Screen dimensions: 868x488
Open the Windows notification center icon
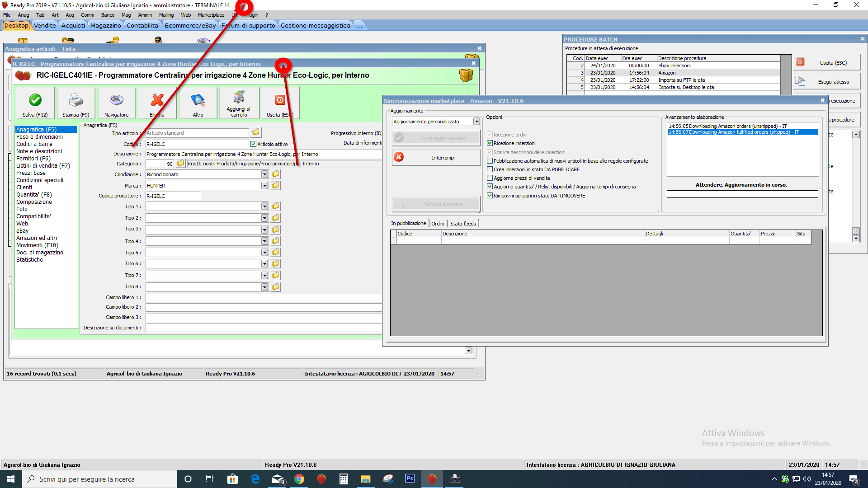tap(854, 479)
